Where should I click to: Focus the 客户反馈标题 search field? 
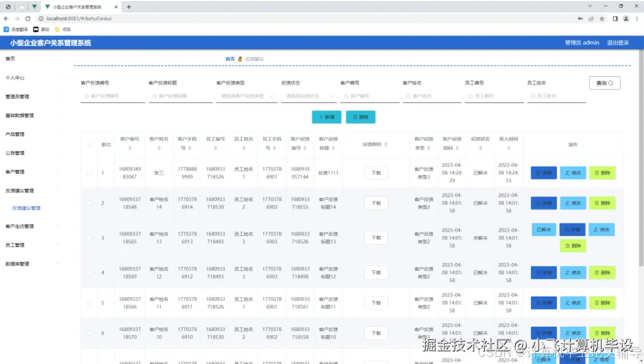(x=181, y=96)
